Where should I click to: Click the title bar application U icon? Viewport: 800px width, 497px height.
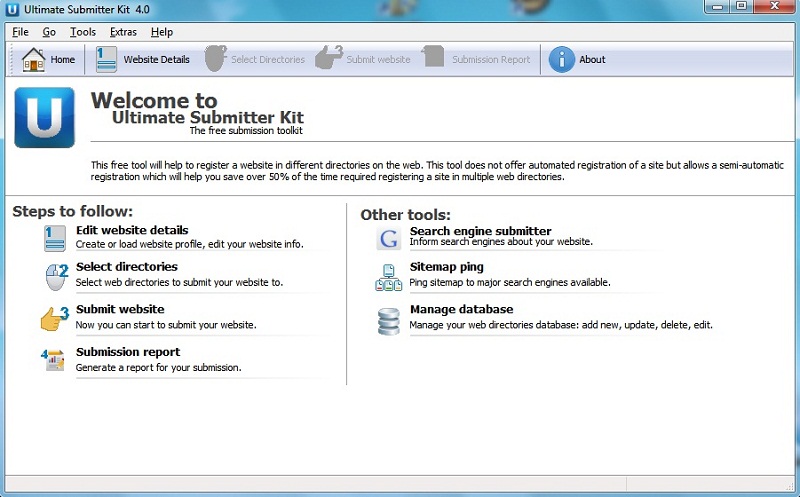tap(12, 10)
